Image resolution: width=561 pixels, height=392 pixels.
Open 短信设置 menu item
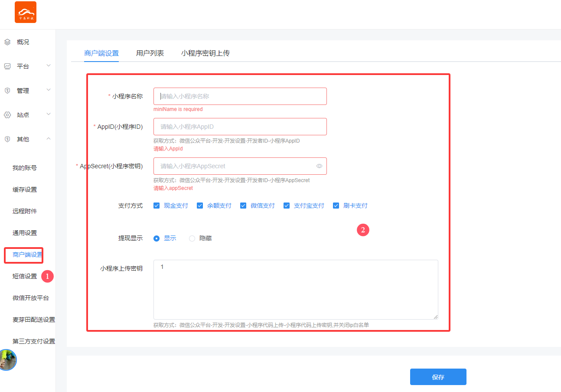tap(25, 276)
